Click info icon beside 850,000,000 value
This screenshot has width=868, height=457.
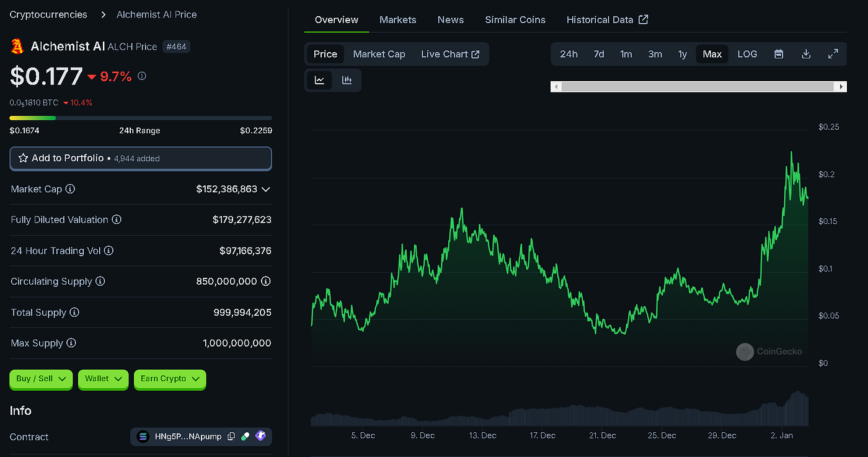(x=266, y=282)
